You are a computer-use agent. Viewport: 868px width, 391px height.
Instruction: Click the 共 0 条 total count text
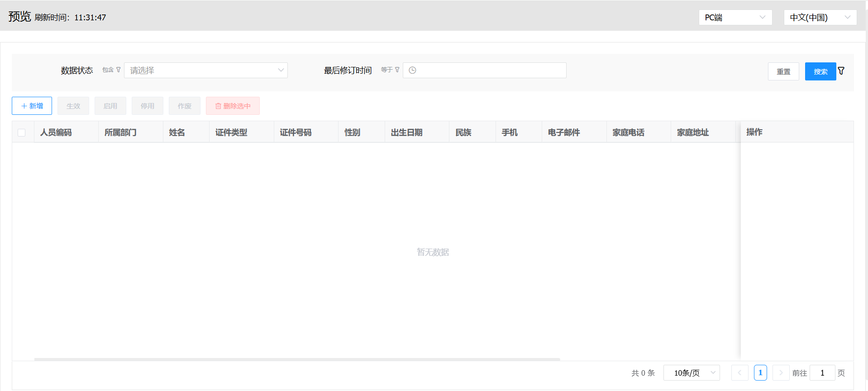pyautogui.click(x=643, y=373)
